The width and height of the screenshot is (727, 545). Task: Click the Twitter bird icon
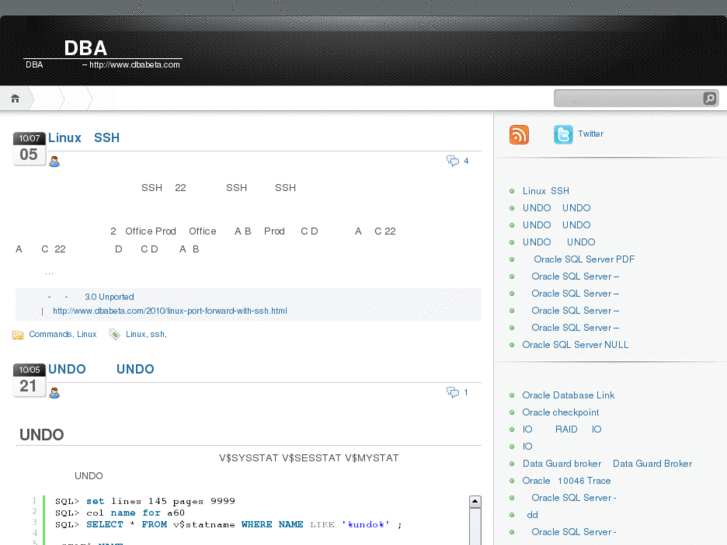(x=563, y=135)
